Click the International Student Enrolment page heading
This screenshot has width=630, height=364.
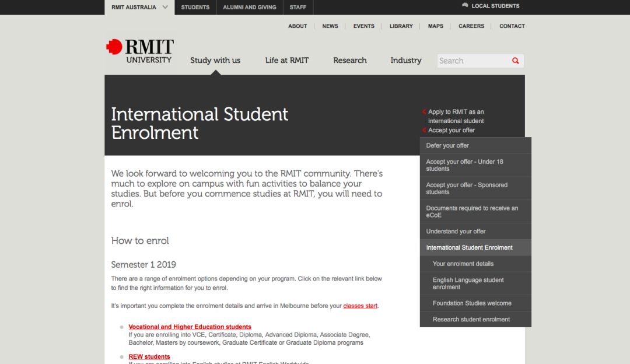(199, 123)
